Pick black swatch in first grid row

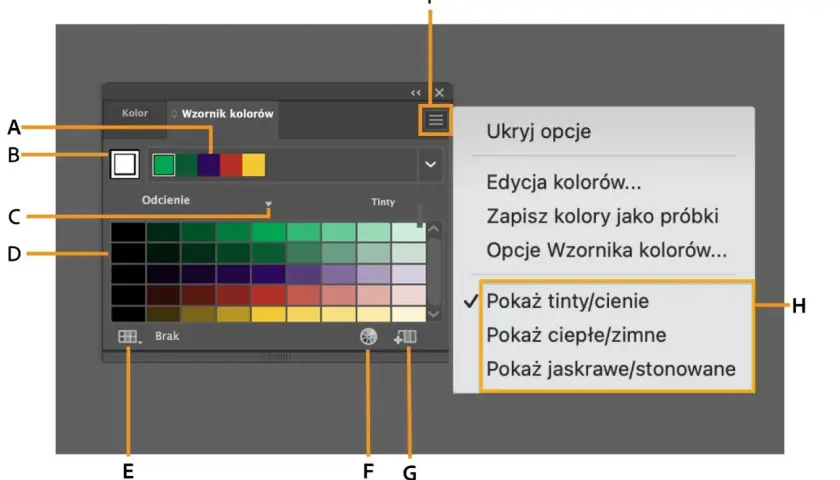(128, 232)
